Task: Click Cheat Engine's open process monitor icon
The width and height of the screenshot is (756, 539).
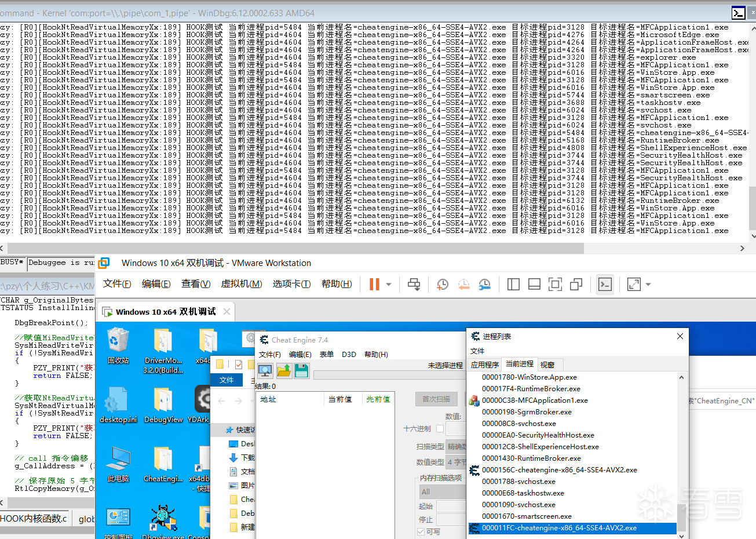Action: point(265,371)
